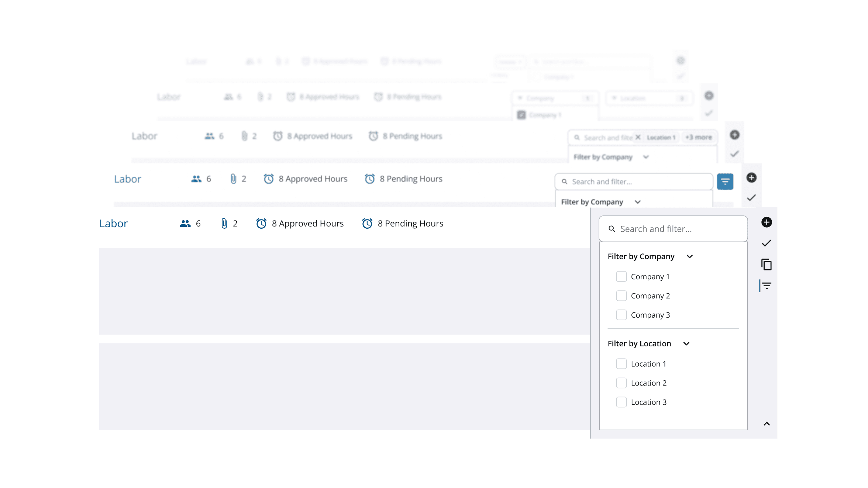Remove filter chip using X next to Location 1
This screenshot has width=868, height=488.
click(638, 137)
